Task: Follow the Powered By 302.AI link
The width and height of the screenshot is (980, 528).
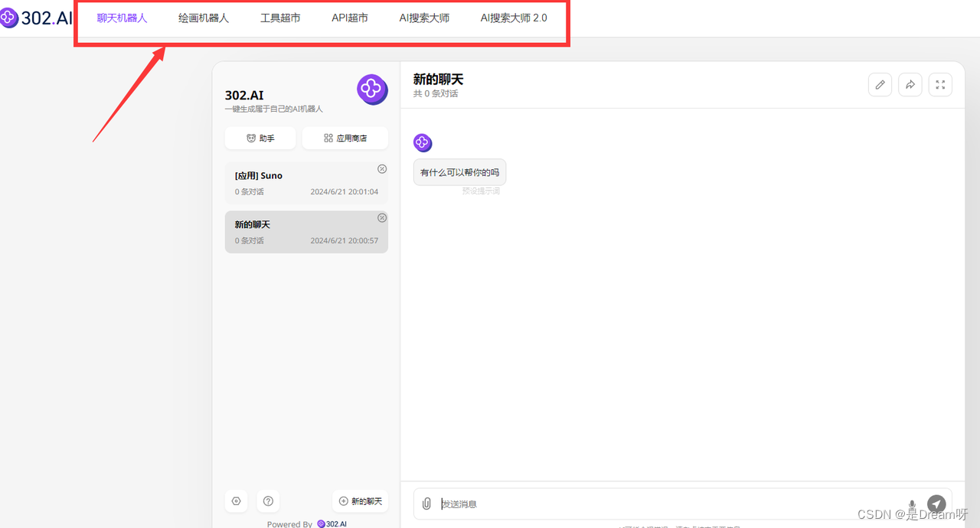Action: 332,524
